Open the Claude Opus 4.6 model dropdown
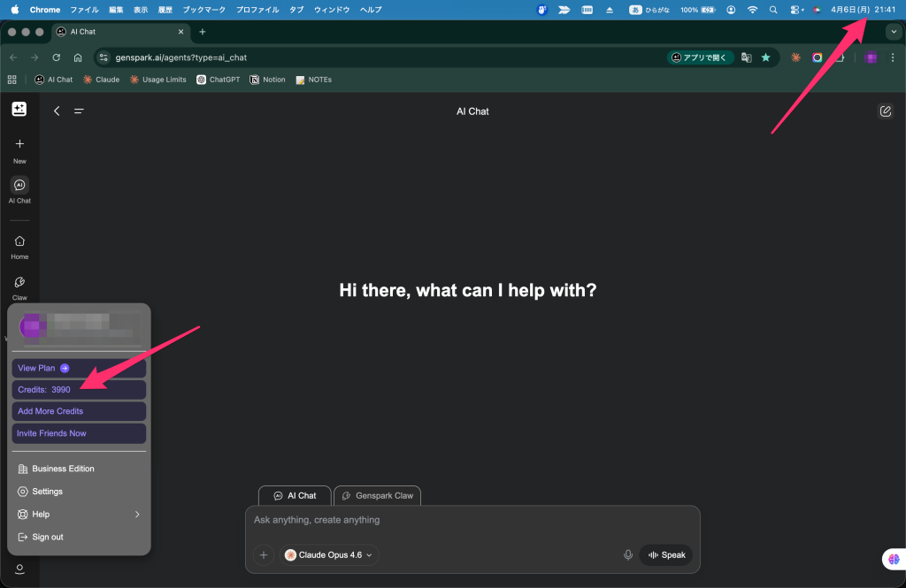Image resolution: width=906 pixels, height=588 pixels. pos(330,555)
